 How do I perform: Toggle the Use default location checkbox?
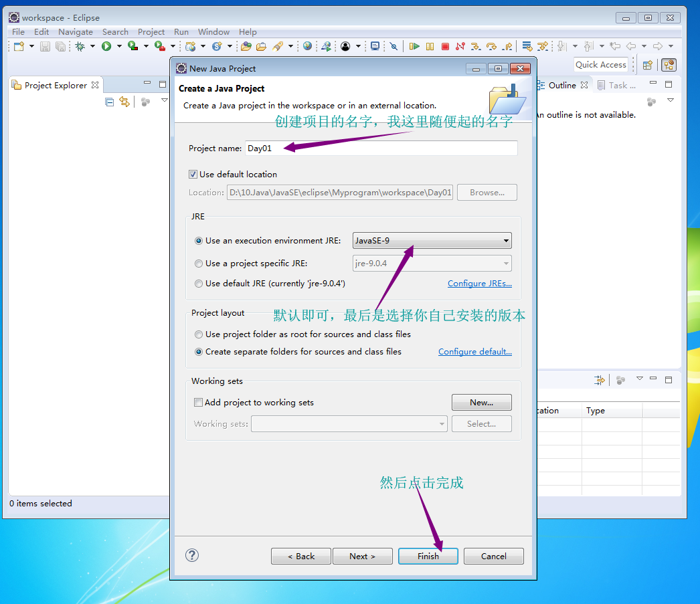tap(193, 175)
